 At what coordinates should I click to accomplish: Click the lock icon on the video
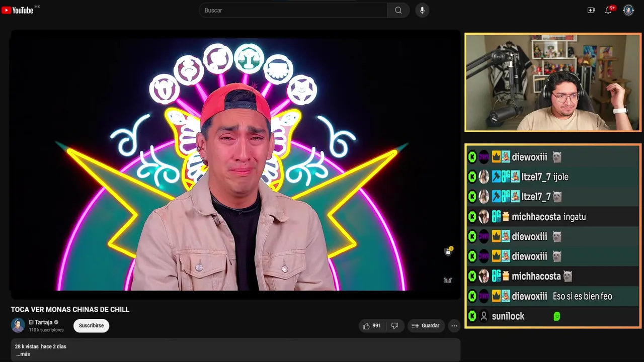pos(448,251)
